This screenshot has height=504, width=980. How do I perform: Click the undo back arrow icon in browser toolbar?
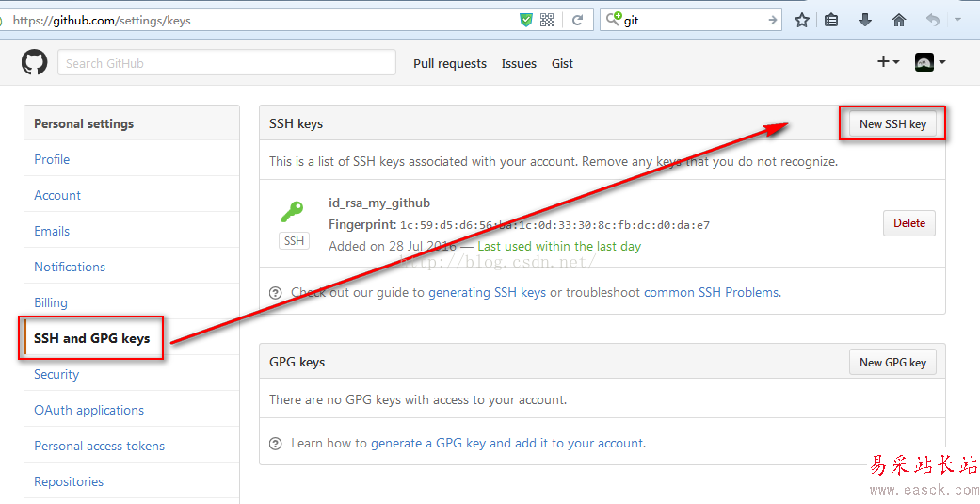(x=933, y=20)
